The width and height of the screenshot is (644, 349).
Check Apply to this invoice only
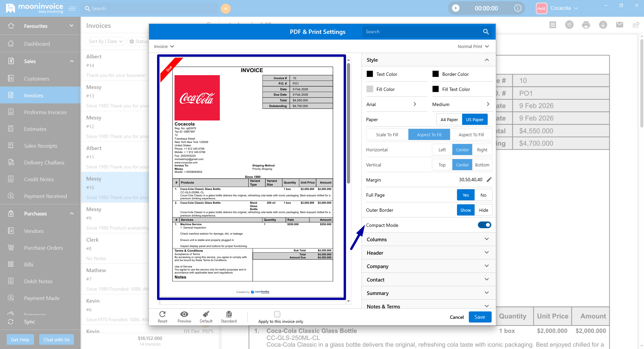[277, 314]
